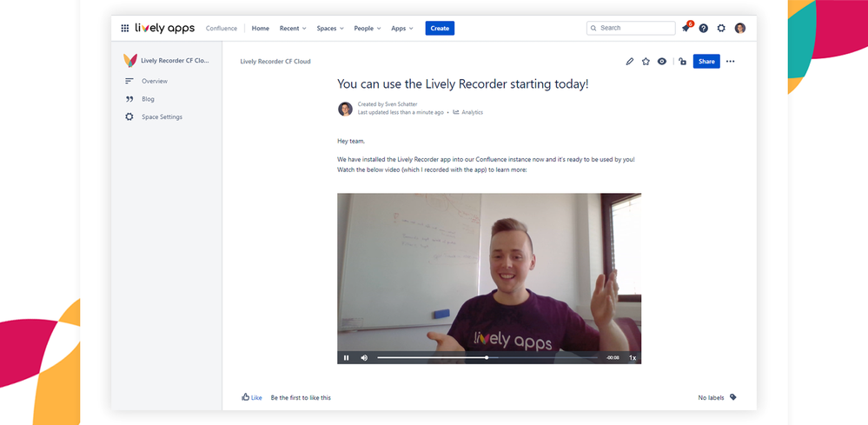Open Lively Recorder CF Clo... space title in sidebar
This screenshot has height=425, width=868.
(175, 60)
